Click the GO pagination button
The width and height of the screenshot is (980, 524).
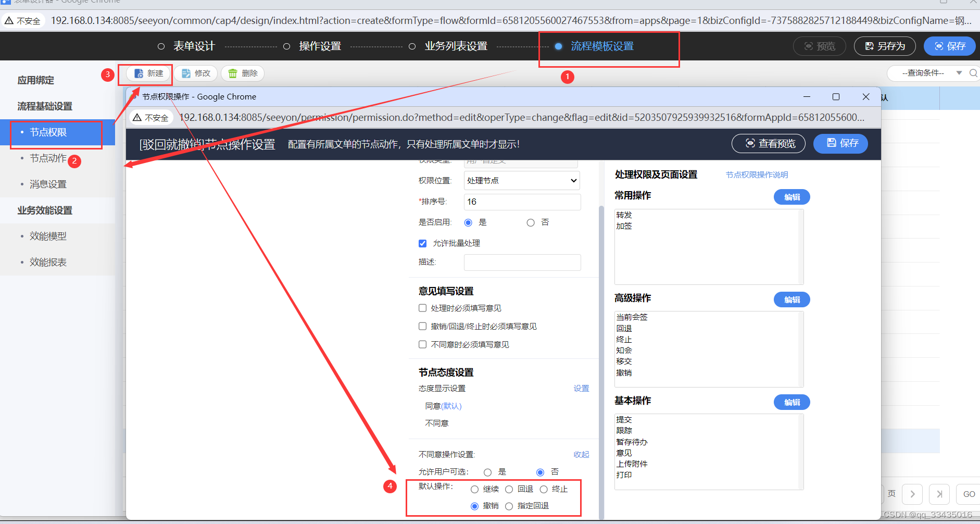pos(969,494)
